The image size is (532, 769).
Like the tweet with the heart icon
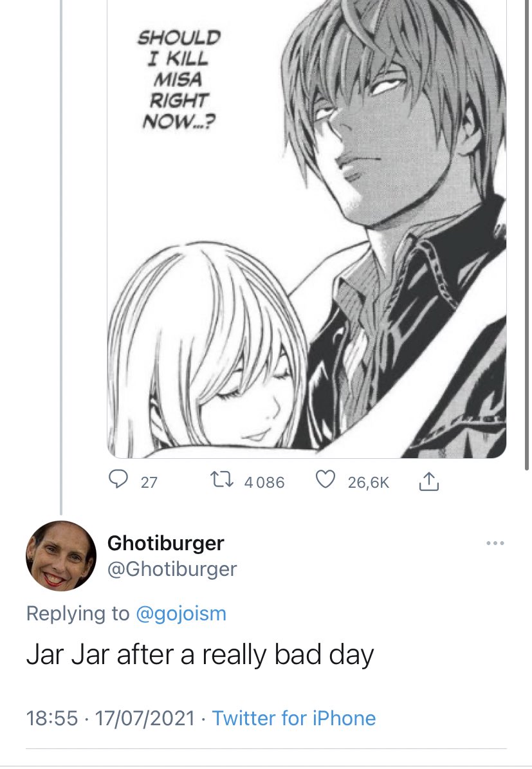[327, 481]
